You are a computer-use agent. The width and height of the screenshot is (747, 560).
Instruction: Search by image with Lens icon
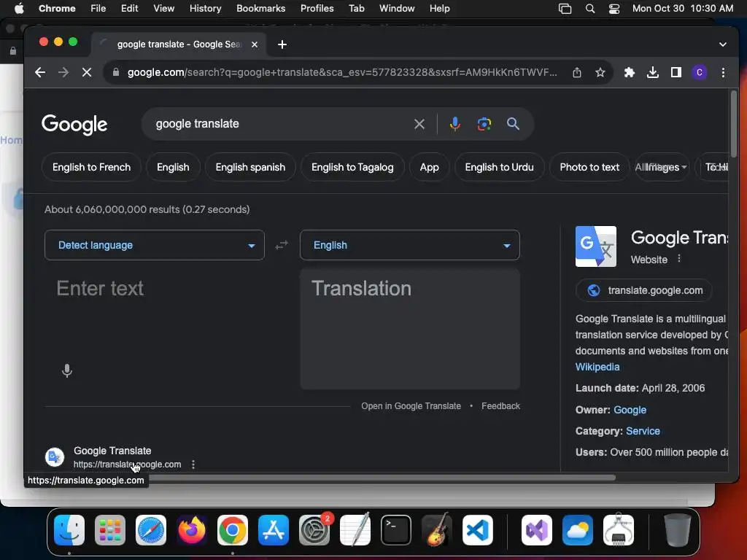click(484, 124)
